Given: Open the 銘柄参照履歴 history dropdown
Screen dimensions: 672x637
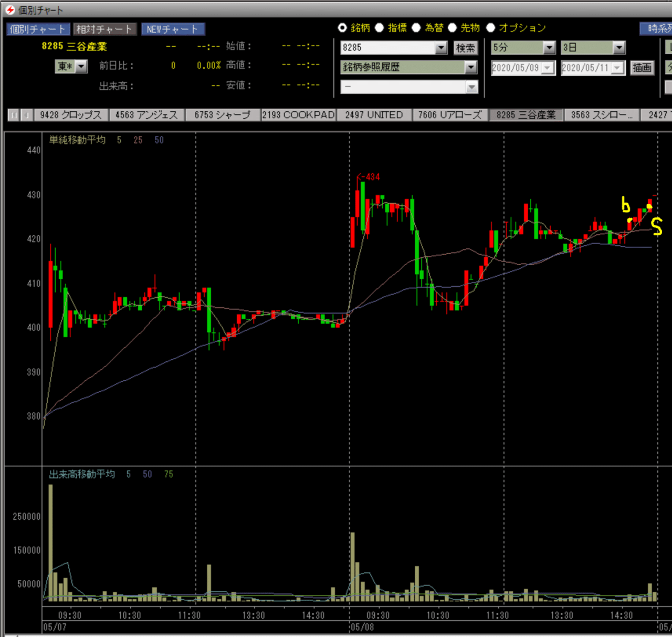Looking at the screenshot, I should 471,67.
